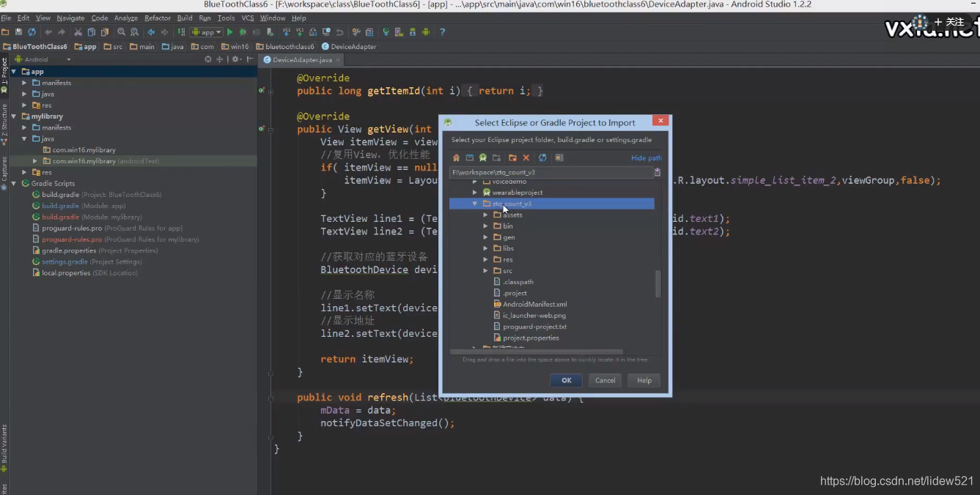Collapse Gradle Scripts node in Project panel

[x=14, y=184]
